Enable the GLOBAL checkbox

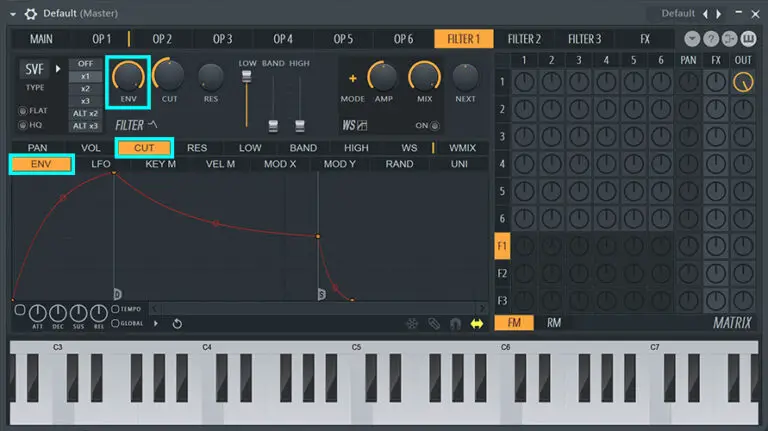tap(115, 323)
